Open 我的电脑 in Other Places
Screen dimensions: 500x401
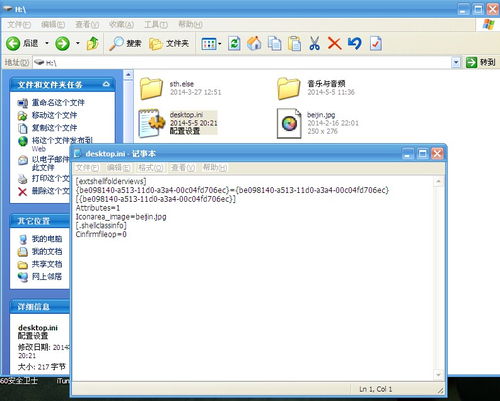coord(47,239)
